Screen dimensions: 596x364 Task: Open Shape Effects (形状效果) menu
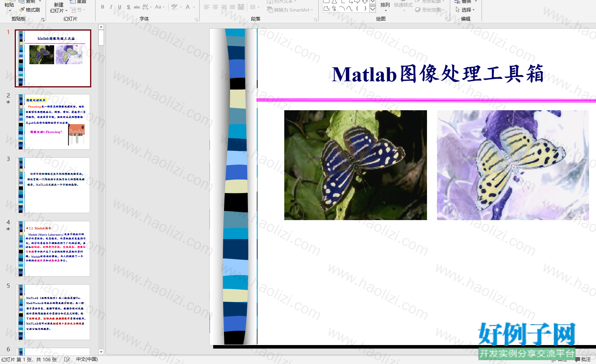pos(430,10)
